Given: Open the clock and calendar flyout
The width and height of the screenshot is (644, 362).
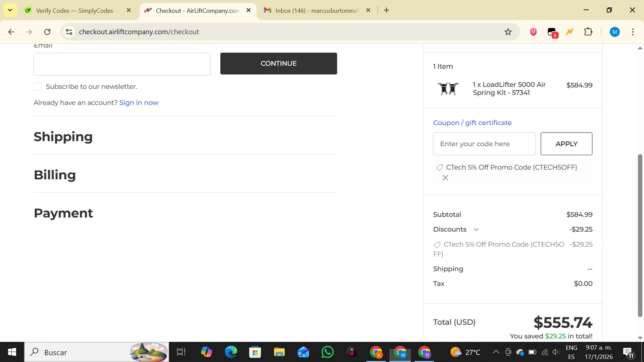Looking at the screenshot, I should click(599, 352).
